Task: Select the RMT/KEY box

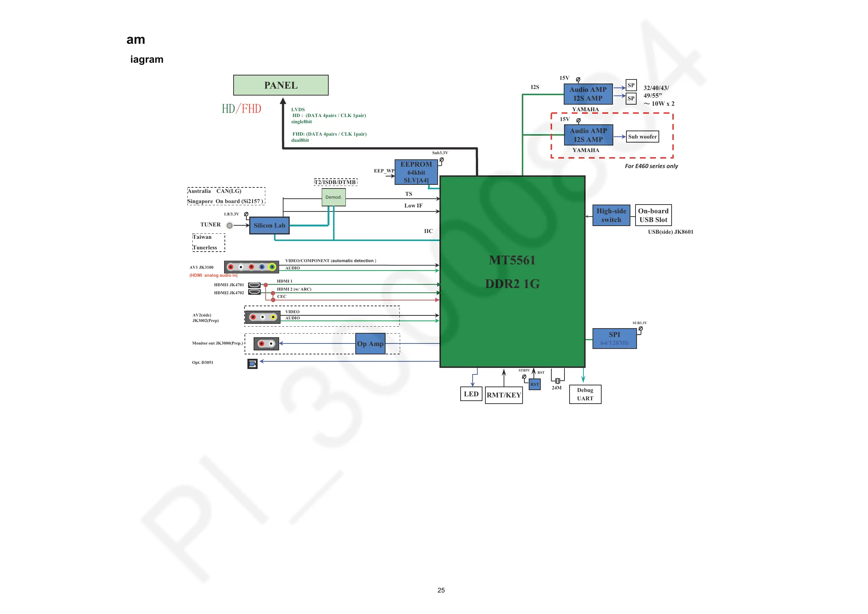Action: point(504,395)
